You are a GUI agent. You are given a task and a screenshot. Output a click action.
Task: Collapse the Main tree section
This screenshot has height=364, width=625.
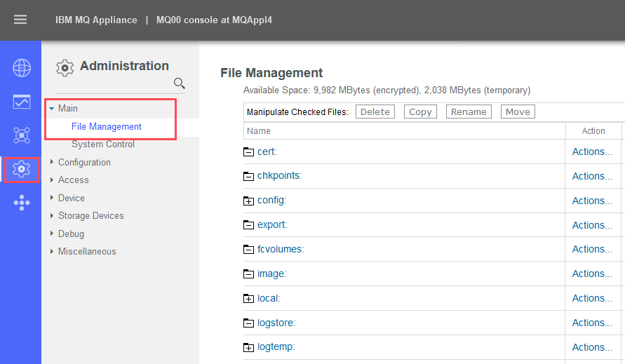click(52, 109)
